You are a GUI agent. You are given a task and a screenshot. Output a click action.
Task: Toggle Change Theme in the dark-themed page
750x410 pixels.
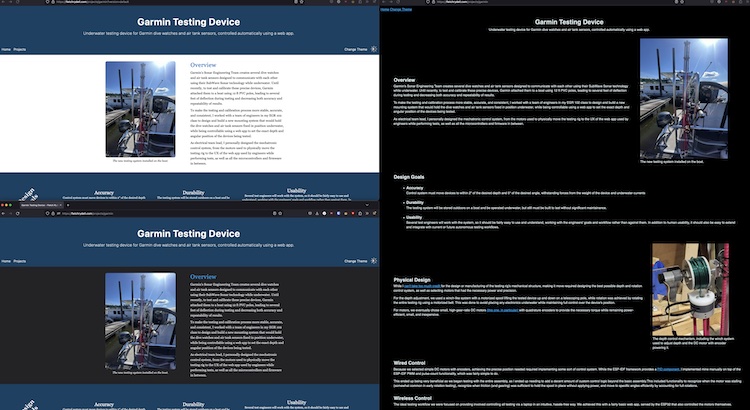pos(355,261)
